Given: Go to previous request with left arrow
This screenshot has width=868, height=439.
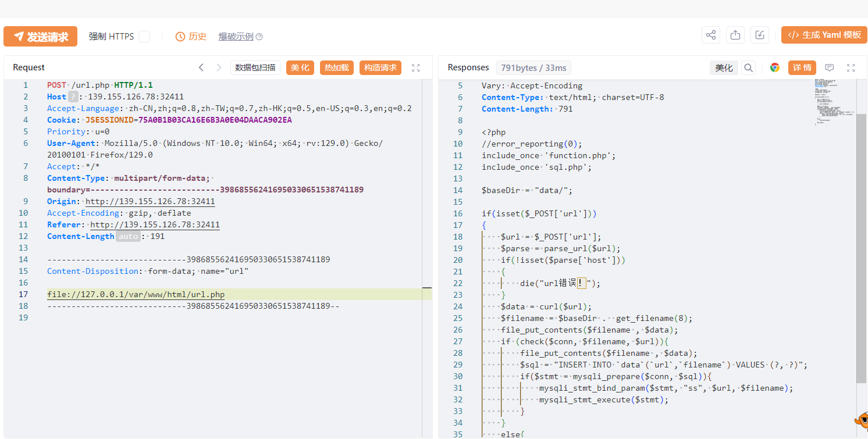Looking at the screenshot, I should click(201, 67).
